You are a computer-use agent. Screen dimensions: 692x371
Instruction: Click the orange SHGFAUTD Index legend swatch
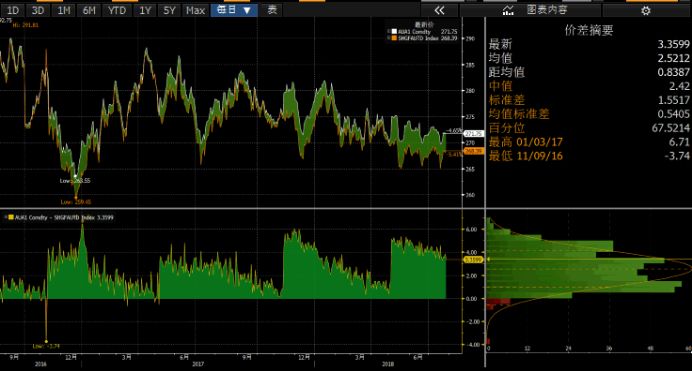(x=394, y=38)
